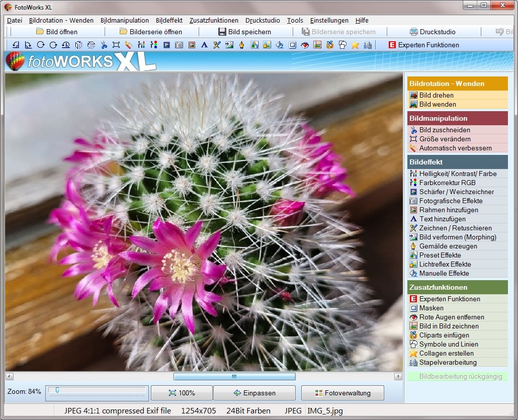This screenshot has height=420, width=518.
Task: Click the paint bucket manual effects toolbar icon
Action: pyautogui.click(x=280, y=45)
